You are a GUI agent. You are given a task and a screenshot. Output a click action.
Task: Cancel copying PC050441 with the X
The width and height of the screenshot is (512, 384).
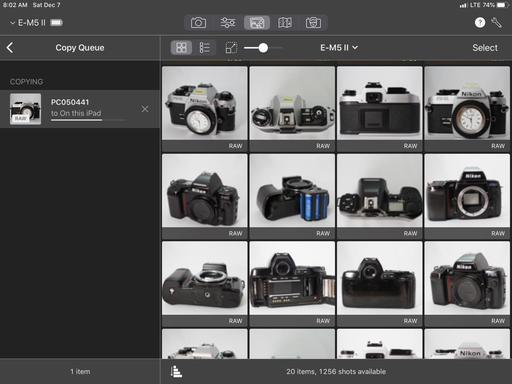145,109
